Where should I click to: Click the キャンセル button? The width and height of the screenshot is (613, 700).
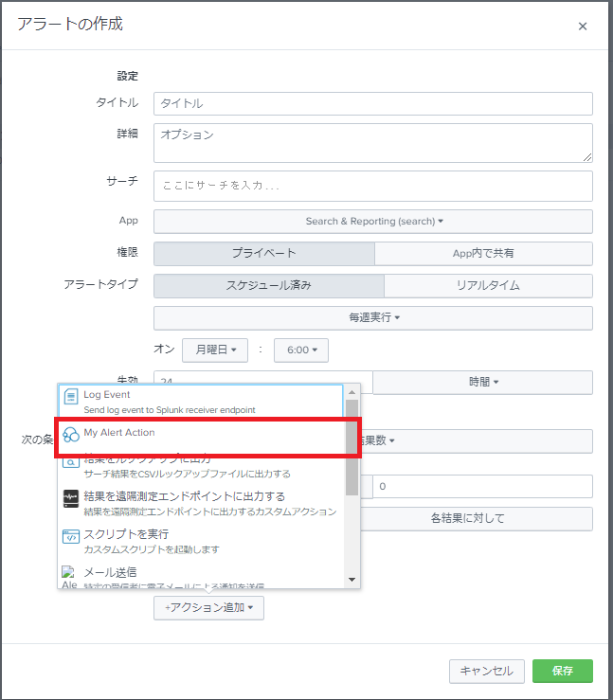tap(487, 671)
